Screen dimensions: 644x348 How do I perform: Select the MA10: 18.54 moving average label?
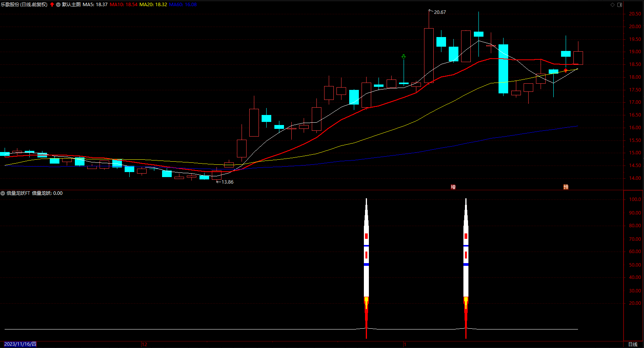pos(124,5)
